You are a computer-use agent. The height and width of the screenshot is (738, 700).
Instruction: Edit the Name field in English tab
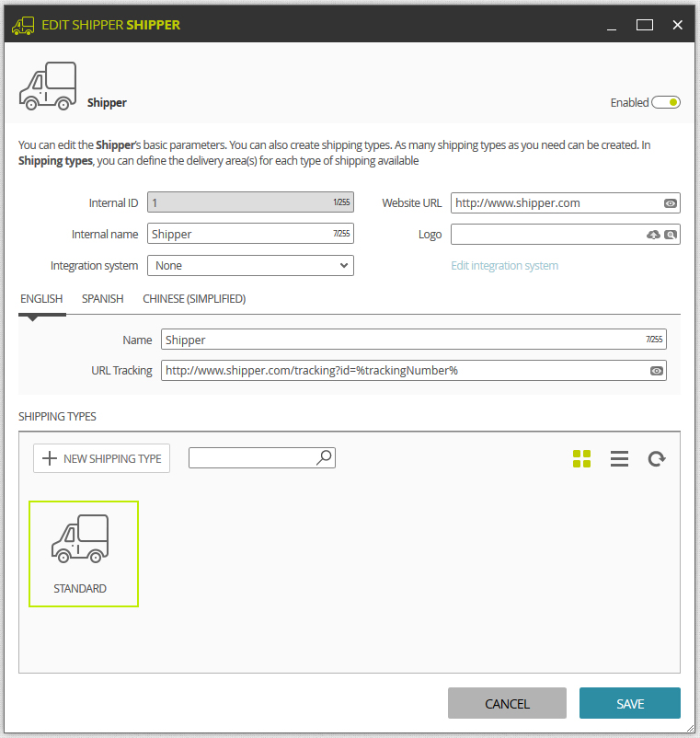[414, 340]
